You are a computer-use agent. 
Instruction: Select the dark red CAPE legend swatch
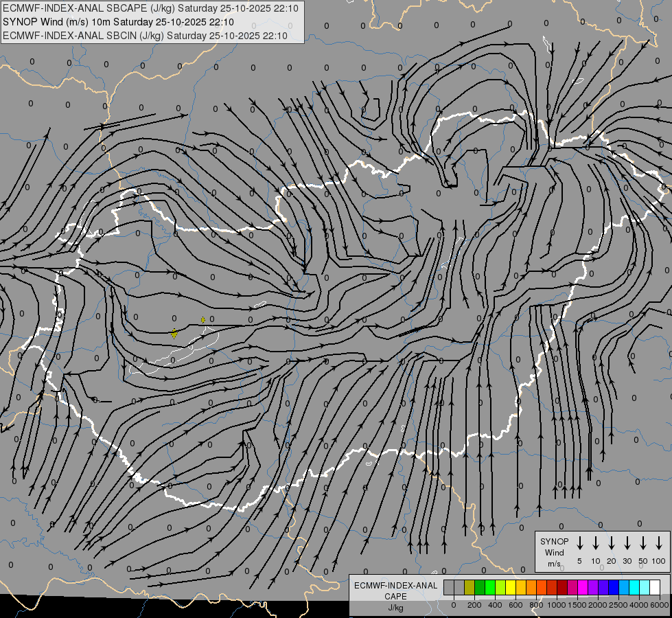pyautogui.click(x=562, y=588)
